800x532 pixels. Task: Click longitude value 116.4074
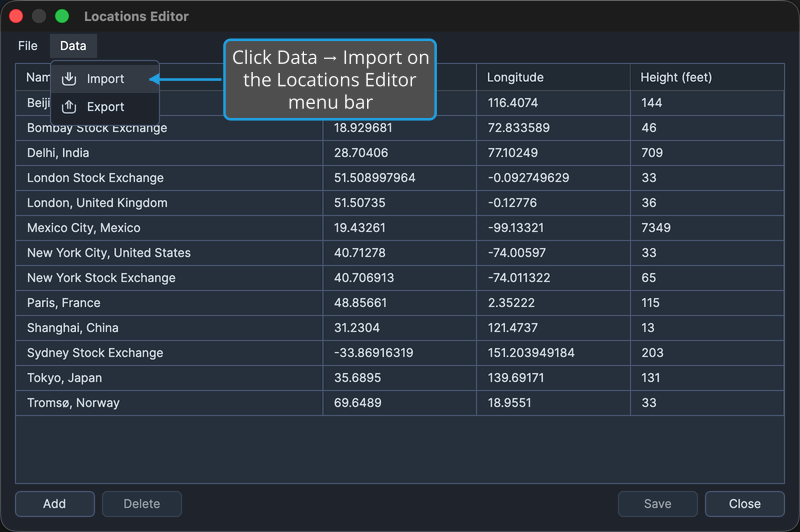pos(513,103)
